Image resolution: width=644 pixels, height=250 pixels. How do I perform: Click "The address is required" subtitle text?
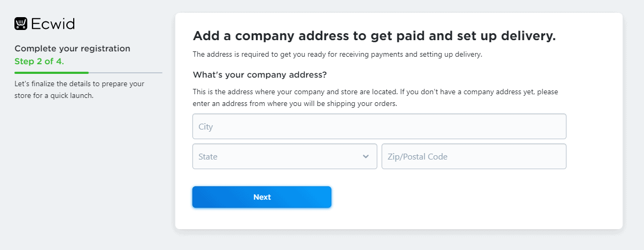(337, 55)
